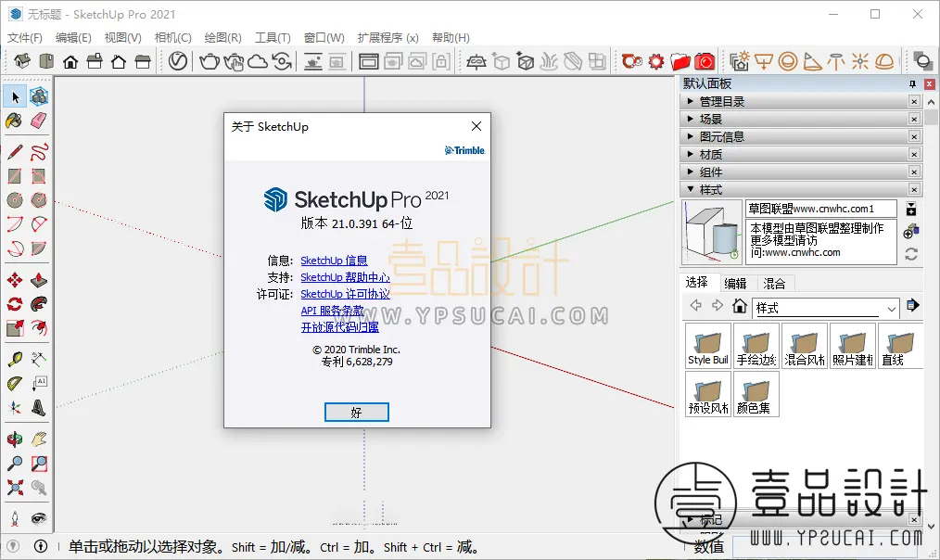Select the arrow Select tool

(15, 96)
